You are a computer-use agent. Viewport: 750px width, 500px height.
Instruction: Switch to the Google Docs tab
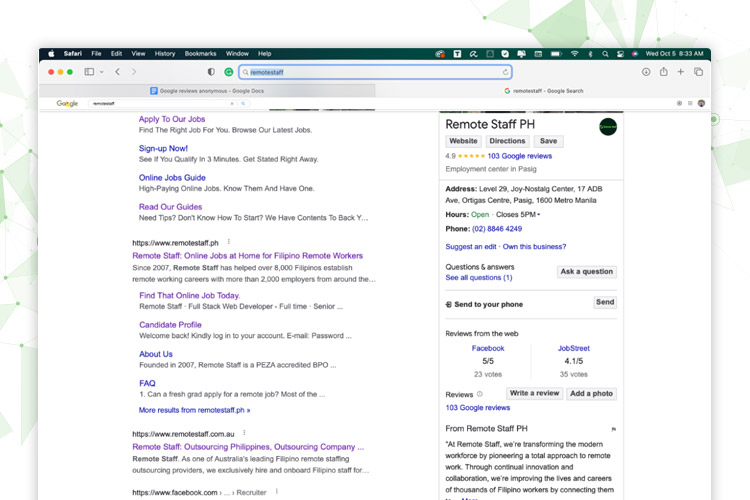(x=207, y=90)
